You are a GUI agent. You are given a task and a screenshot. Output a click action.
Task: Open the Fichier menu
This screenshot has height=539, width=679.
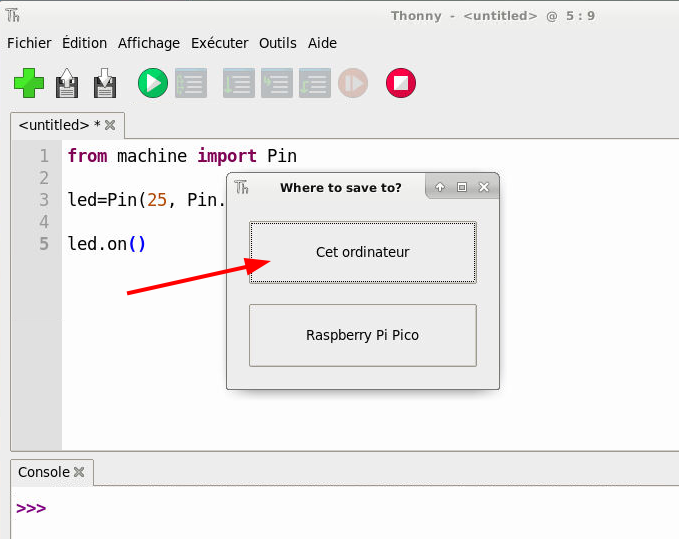(29, 43)
